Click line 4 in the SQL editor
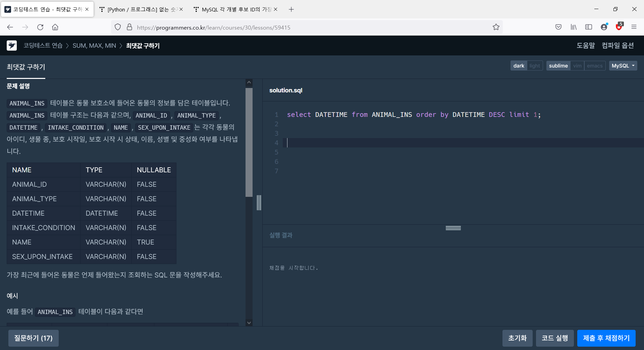This screenshot has height=350, width=644. [335, 143]
